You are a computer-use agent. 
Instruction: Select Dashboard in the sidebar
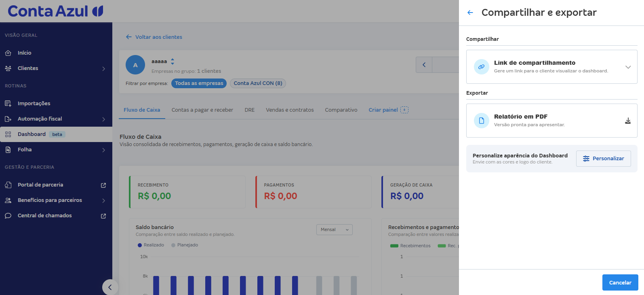[56, 134]
